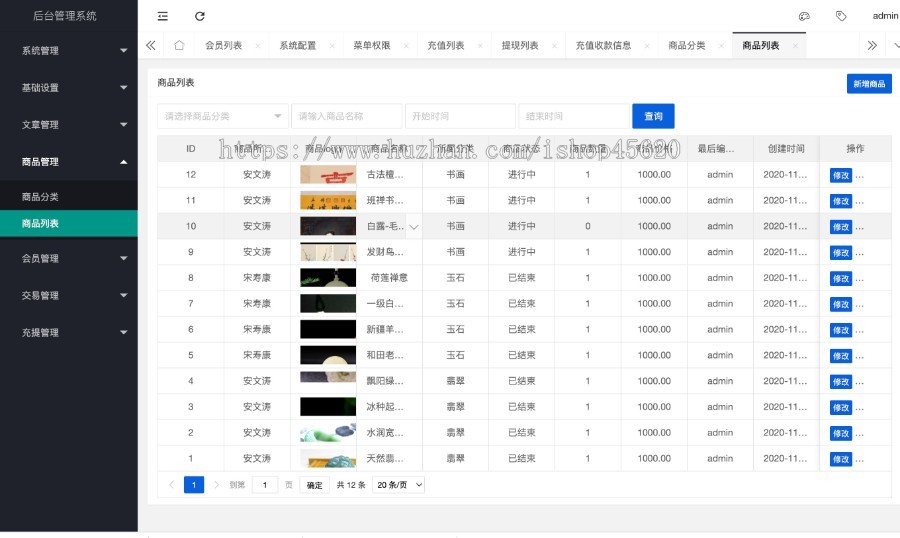Open the 请选择商品分类 dropdown
Screen dimensions: 900x538
pos(223,116)
